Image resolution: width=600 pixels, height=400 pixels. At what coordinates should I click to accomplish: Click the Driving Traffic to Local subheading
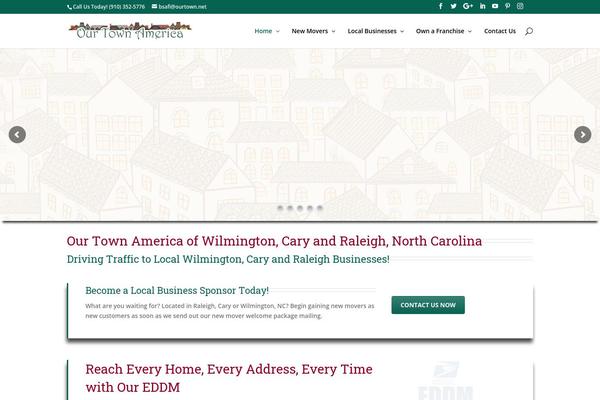pos(228,259)
